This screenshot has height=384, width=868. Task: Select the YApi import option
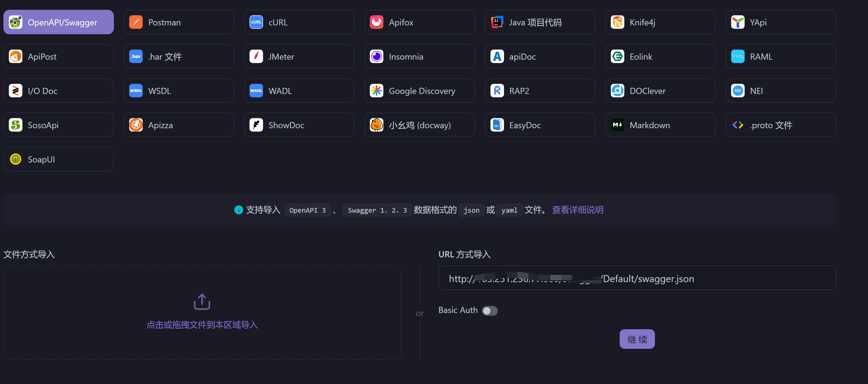click(x=781, y=22)
